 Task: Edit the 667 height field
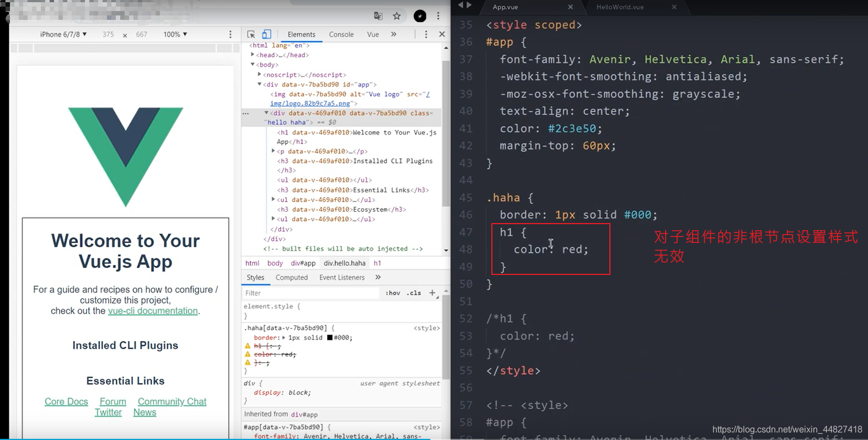142,34
